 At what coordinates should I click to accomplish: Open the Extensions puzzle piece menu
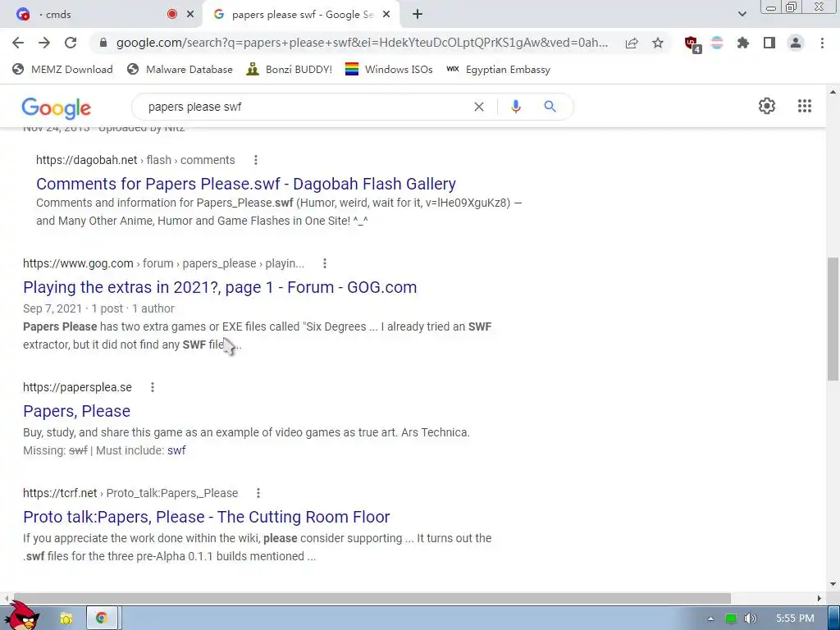click(x=743, y=43)
